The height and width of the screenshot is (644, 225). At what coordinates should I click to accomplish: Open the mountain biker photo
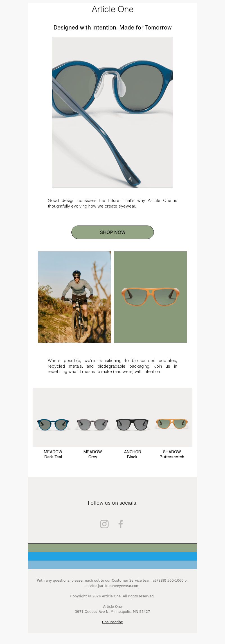point(75,297)
